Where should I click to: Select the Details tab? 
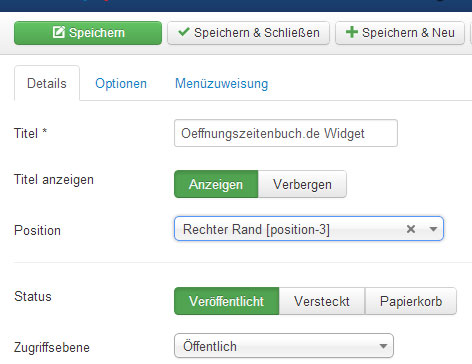point(47,83)
